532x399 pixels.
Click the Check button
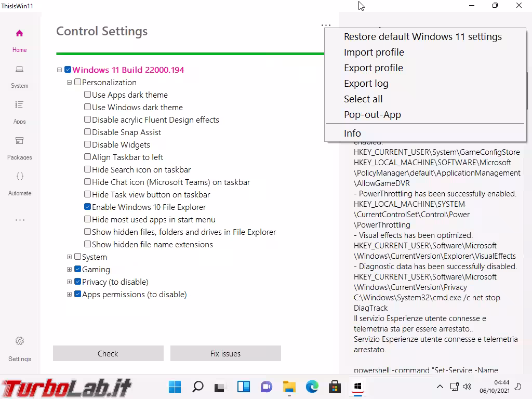tap(108, 353)
